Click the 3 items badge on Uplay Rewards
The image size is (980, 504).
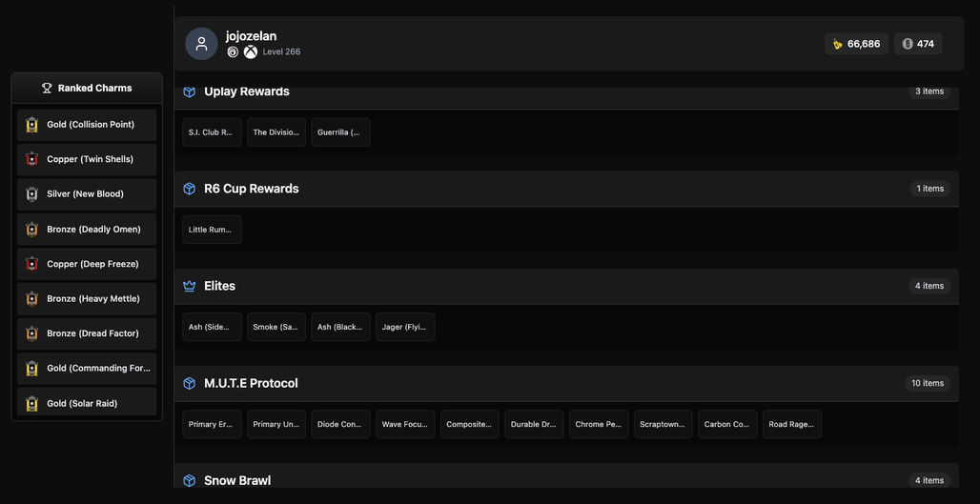[929, 91]
